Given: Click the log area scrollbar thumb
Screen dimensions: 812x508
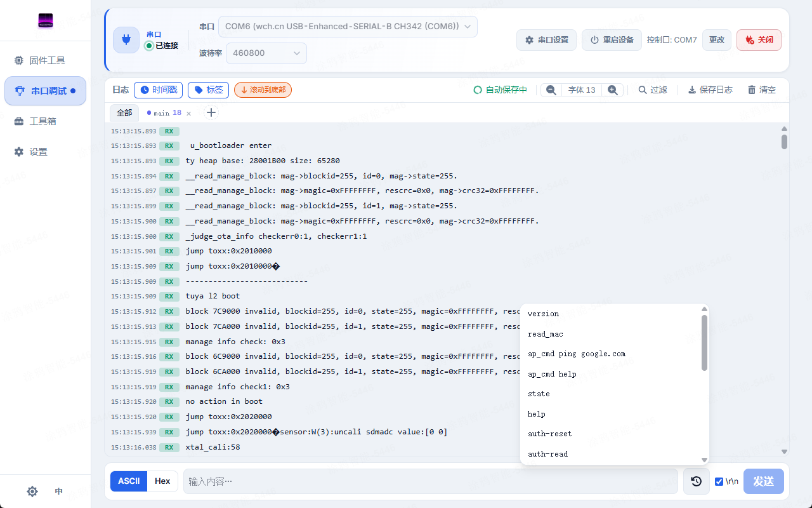Looking at the screenshot, I should 785,142.
